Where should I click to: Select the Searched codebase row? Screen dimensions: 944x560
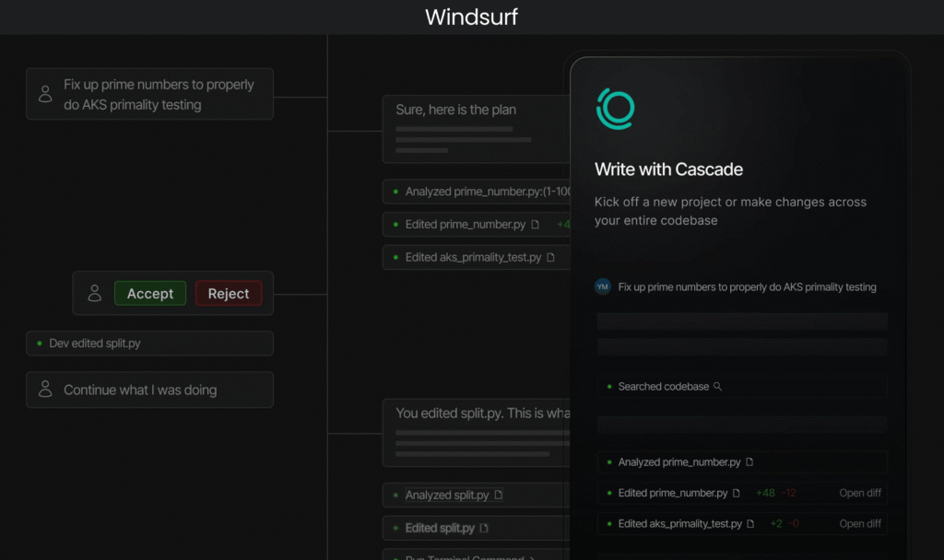point(742,387)
